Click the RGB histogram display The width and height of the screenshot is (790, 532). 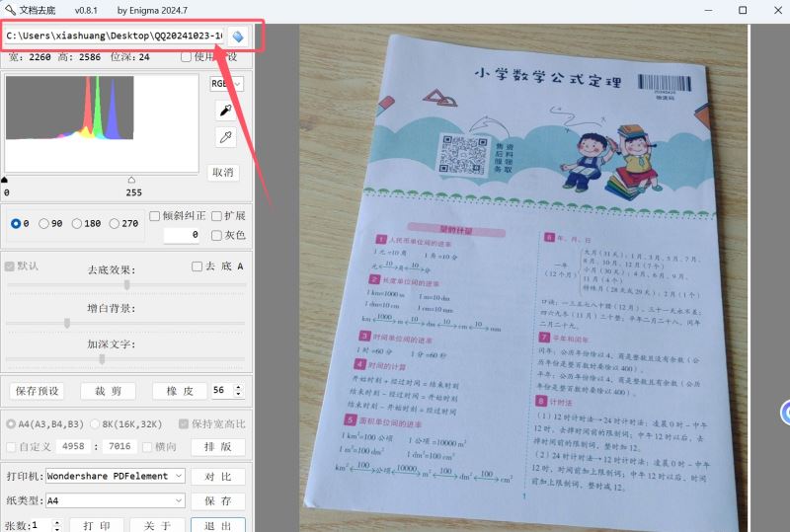tap(102, 124)
